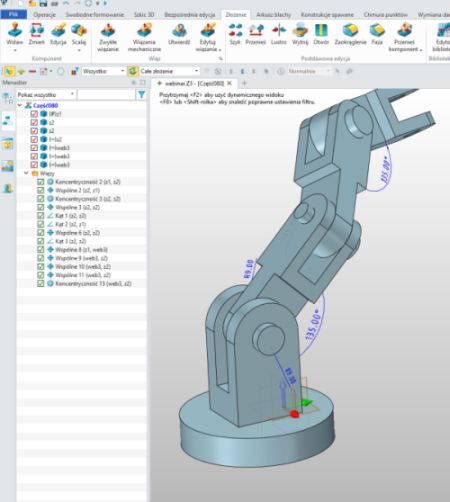This screenshot has height=502, width=450.
Task: Collapse the Więzy folder
Action: pyautogui.click(x=26, y=173)
